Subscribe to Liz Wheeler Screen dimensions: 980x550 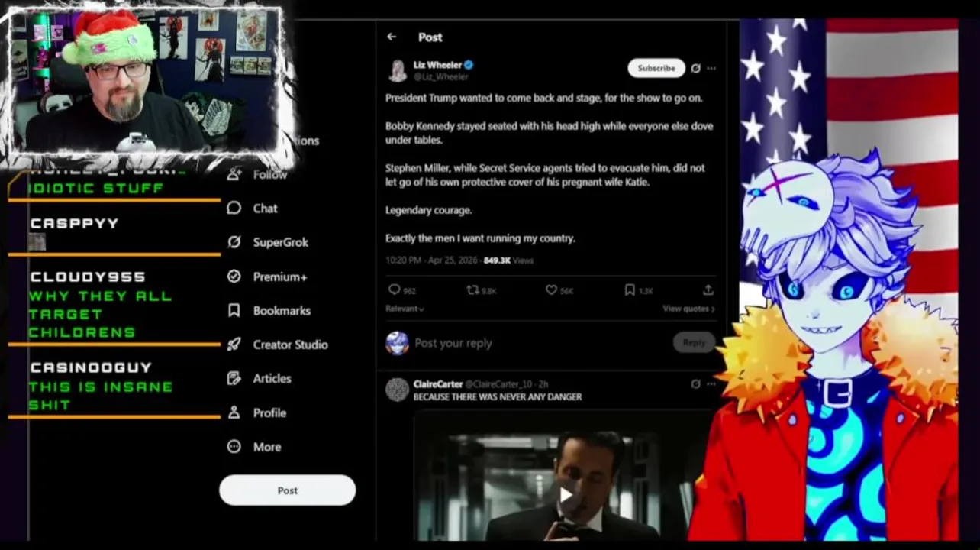tap(656, 68)
